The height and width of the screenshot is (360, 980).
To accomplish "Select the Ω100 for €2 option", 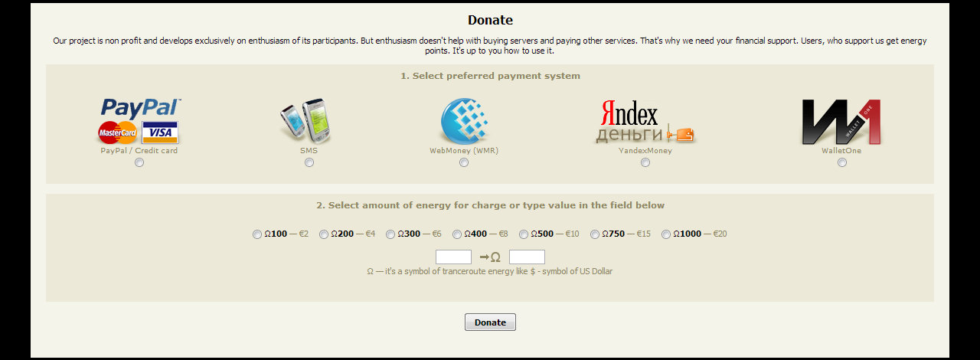I will pyautogui.click(x=257, y=234).
